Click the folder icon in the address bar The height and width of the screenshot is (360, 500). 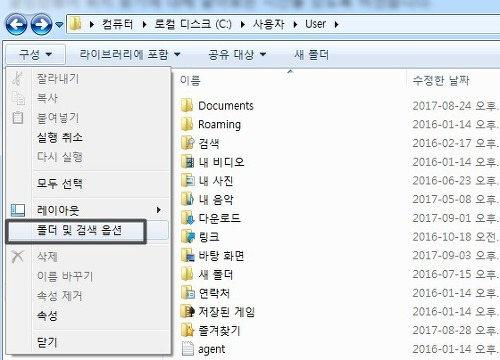pyautogui.click(x=76, y=24)
